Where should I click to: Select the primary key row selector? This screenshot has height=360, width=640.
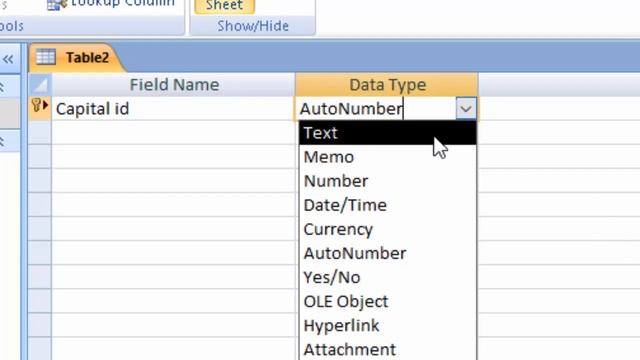coord(40,108)
